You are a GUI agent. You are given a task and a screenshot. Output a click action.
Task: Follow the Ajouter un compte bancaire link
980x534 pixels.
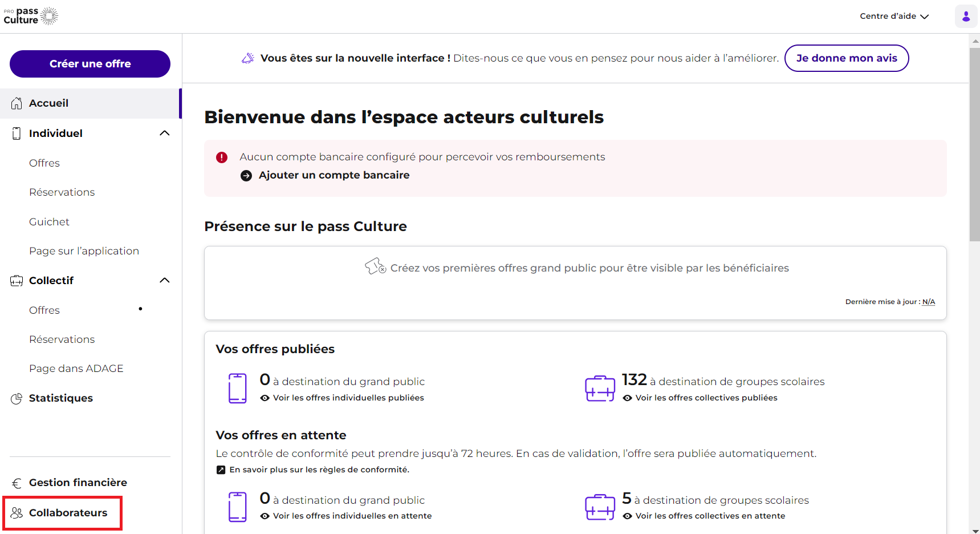pos(334,175)
